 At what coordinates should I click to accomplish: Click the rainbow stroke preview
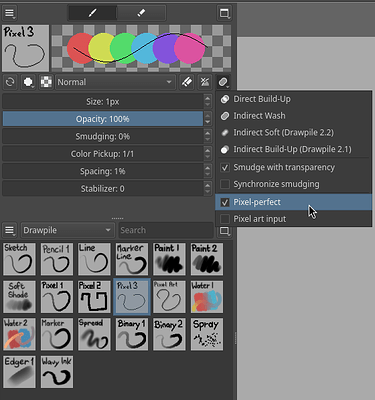[141, 48]
